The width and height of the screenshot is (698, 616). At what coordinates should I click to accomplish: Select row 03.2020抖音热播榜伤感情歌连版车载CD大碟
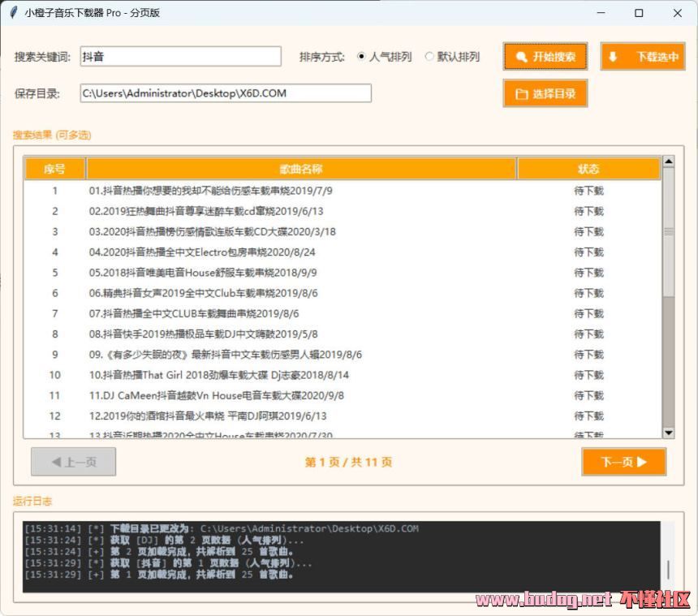(x=343, y=231)
